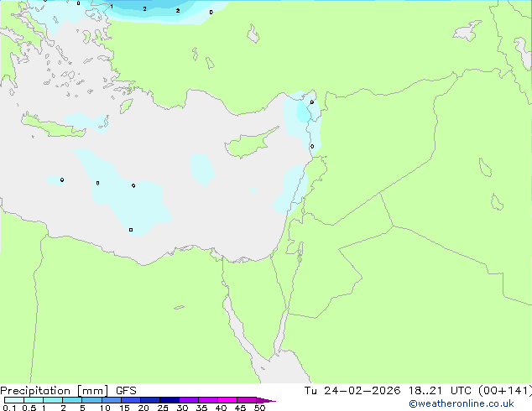Click the dark navy 25 to 30 legend swatch

[x=170, y=400]
